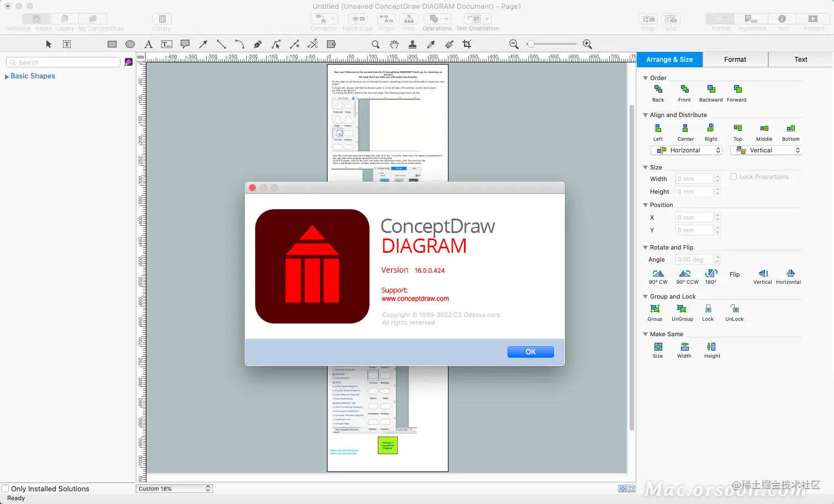Expand the Basic Shapes library

point(7,77)
